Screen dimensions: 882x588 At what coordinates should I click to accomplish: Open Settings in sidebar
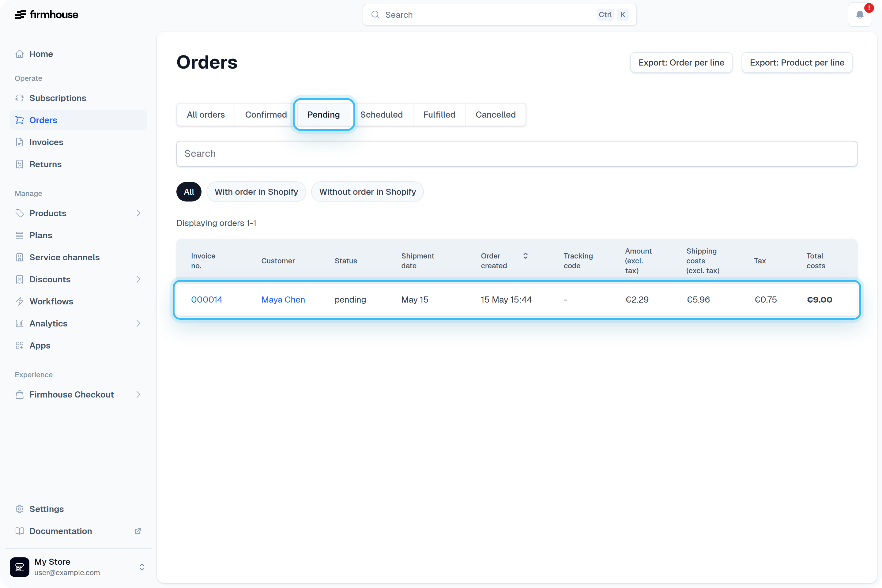click(78, 509)
